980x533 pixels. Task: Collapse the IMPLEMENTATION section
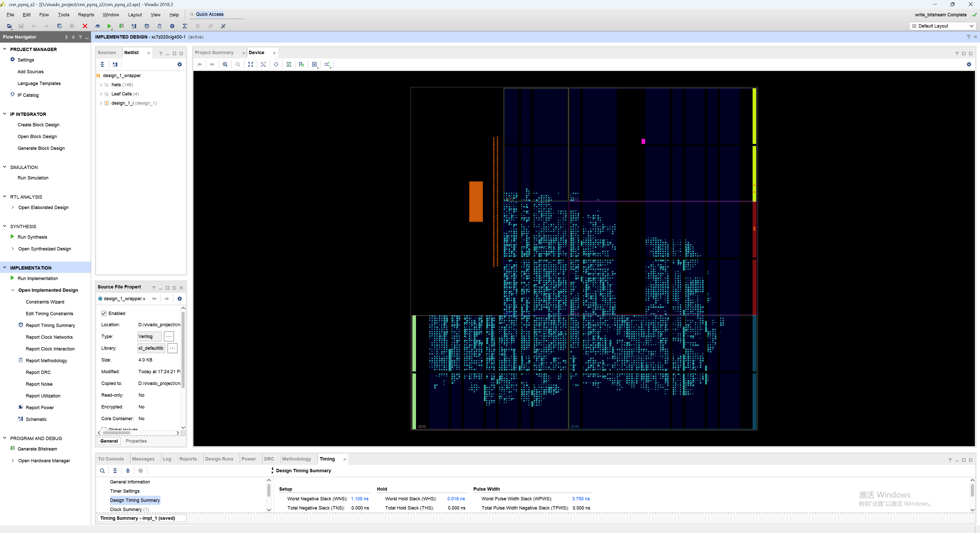click(x=5, y=268)
